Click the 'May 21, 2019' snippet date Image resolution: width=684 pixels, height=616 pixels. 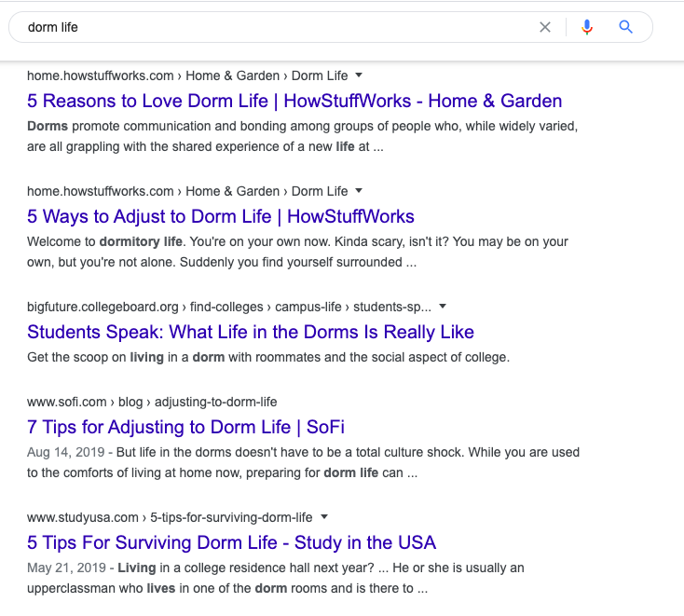66,568
